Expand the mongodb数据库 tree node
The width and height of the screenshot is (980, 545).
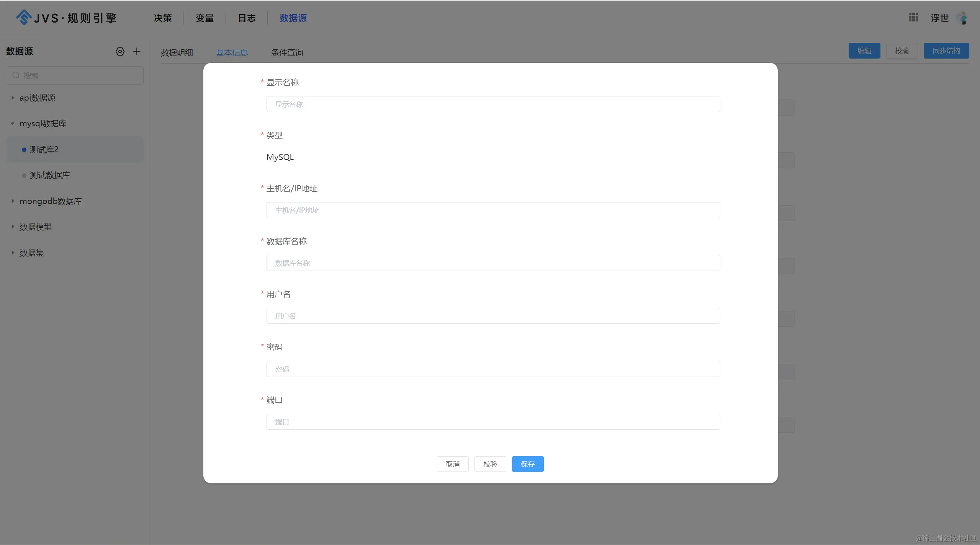(13, 201)
